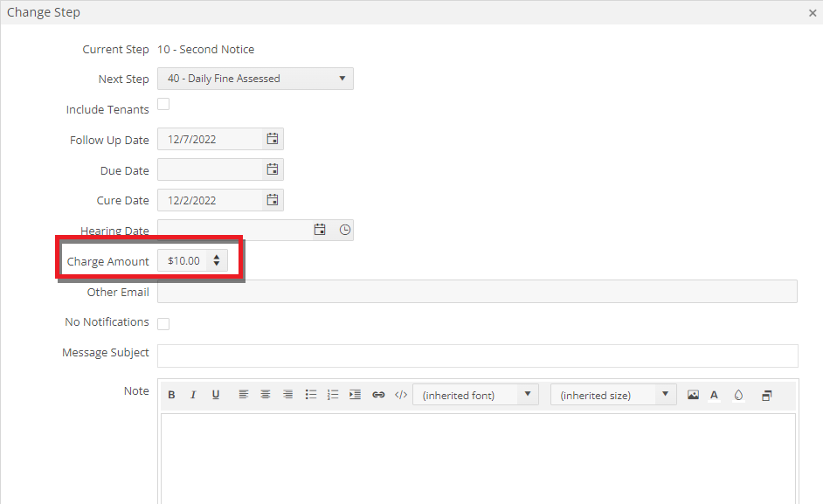This screenshot has height=504, width=823.
Task: Change note background color
Action: tap(738, 395)
